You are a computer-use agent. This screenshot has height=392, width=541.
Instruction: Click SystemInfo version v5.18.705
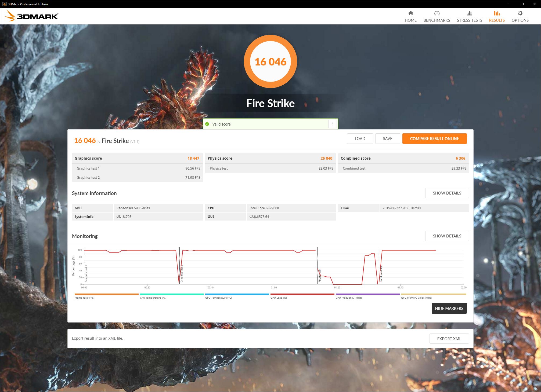[x=158, y=217]
